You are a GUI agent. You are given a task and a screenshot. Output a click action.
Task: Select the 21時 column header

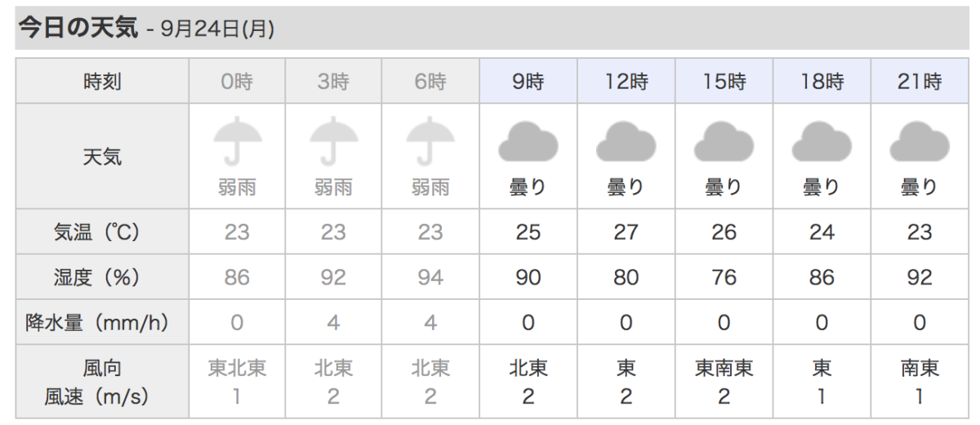click(x=920, y=81)
